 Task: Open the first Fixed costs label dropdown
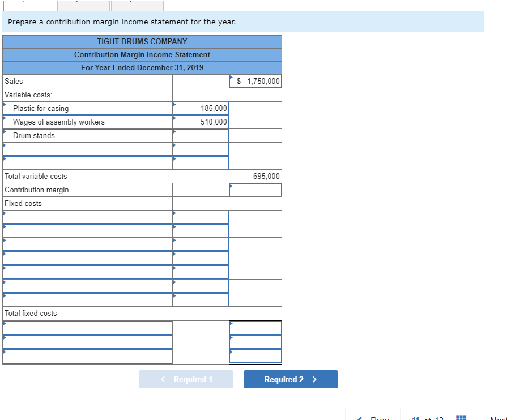click(x=87, y=217)
